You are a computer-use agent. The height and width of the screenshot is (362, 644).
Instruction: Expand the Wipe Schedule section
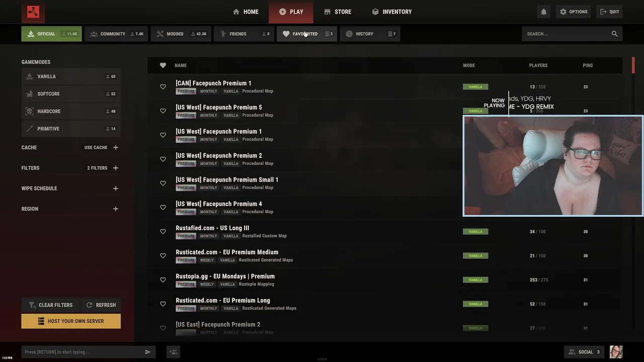(x=116, y=189)
